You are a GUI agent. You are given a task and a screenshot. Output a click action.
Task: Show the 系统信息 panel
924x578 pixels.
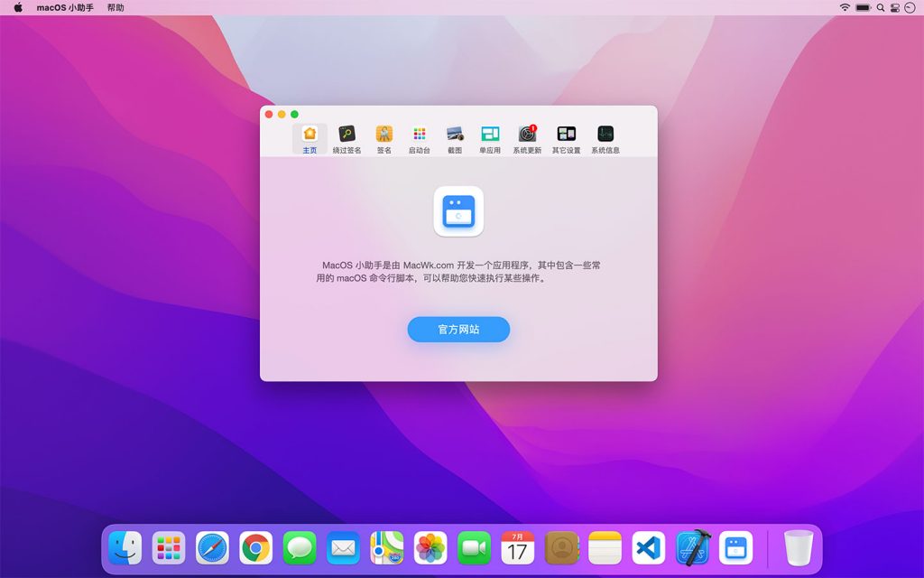click(605, 139)
